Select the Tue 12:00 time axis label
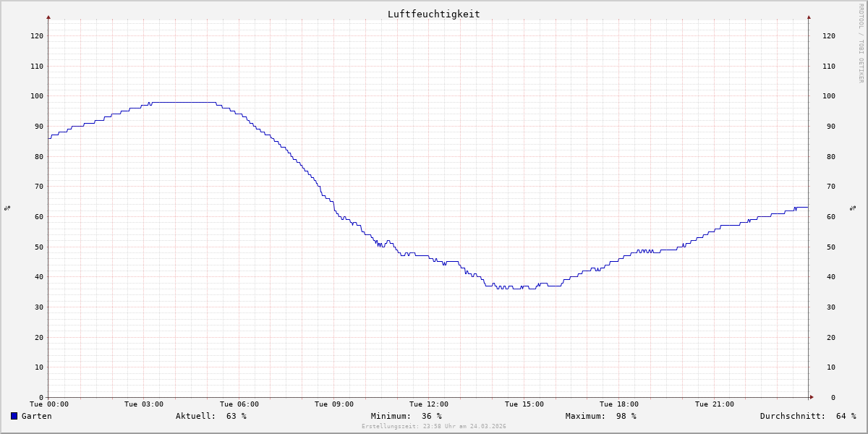This screenshot has height=434, width=868. pyautogui.click(x=429, y=404)
